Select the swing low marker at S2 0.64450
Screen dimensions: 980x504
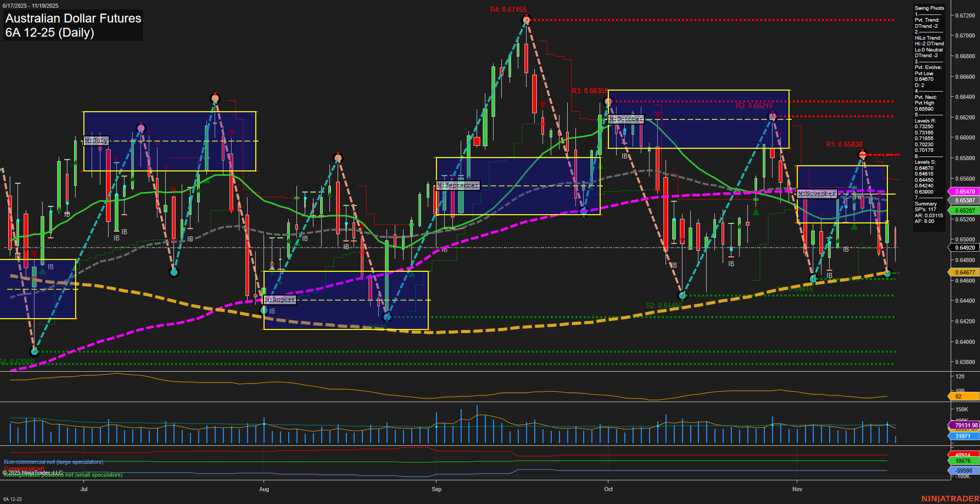[682, 296]
